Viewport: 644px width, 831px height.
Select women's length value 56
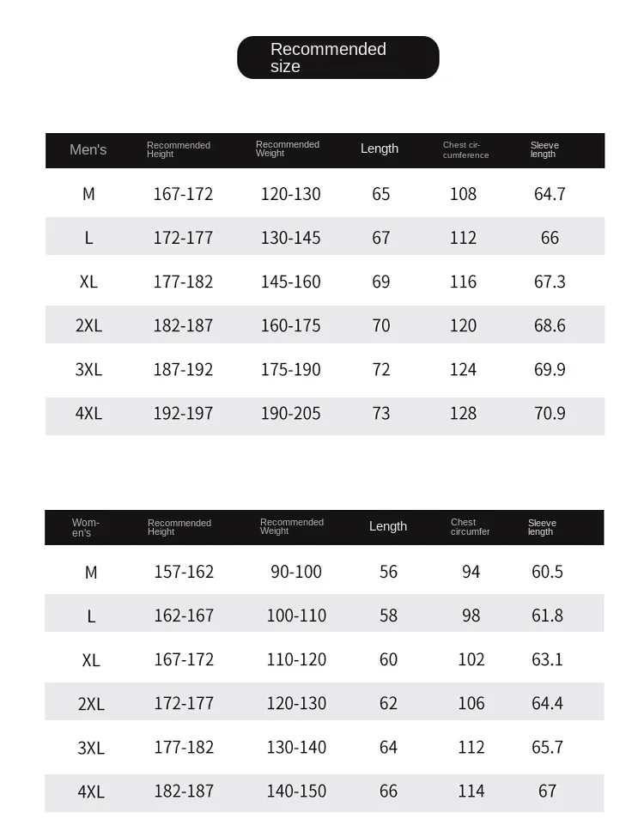click(389, 572)
